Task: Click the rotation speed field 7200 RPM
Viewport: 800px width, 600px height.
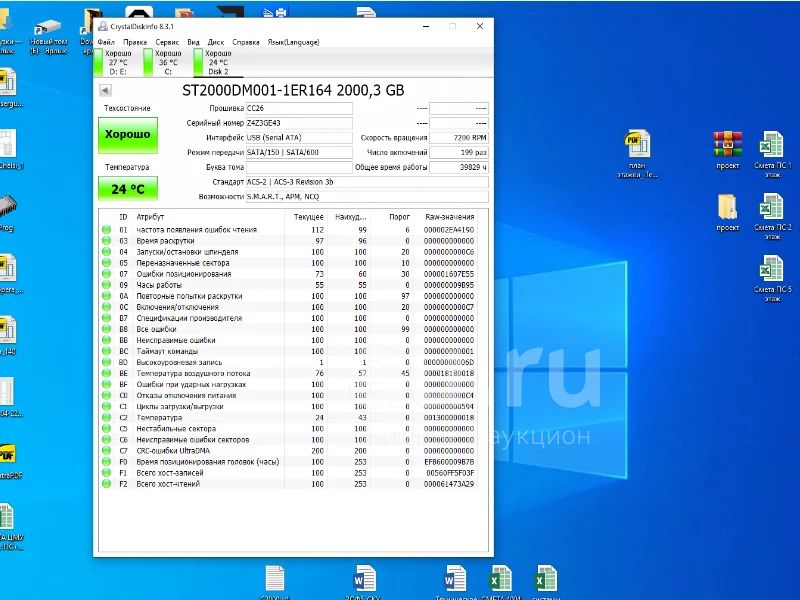Action: tap(459, 138)
